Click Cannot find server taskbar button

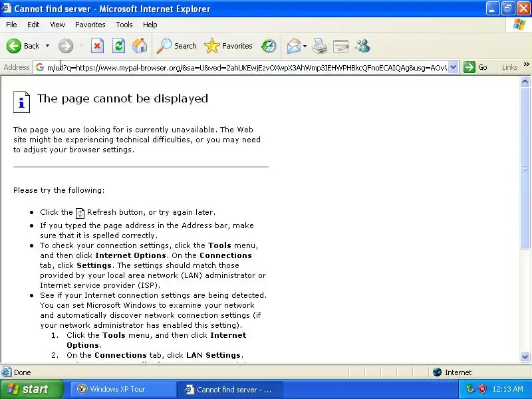230,389
